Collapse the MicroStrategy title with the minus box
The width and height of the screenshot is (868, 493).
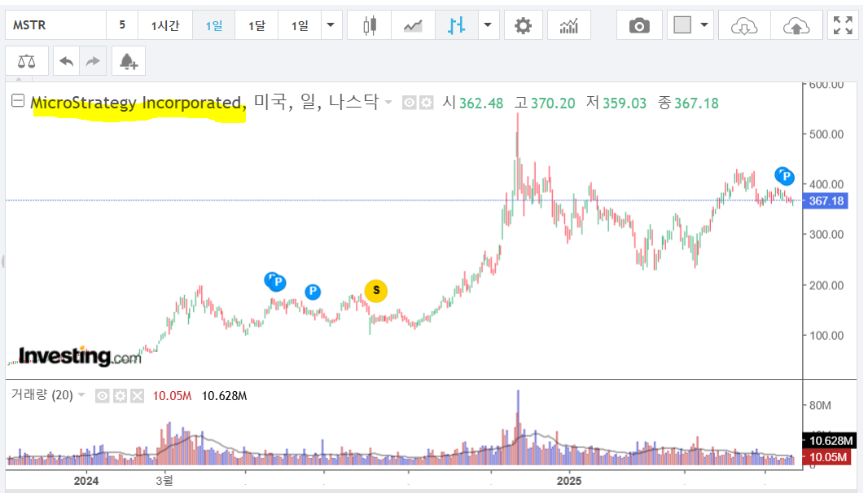click(16, 102)
